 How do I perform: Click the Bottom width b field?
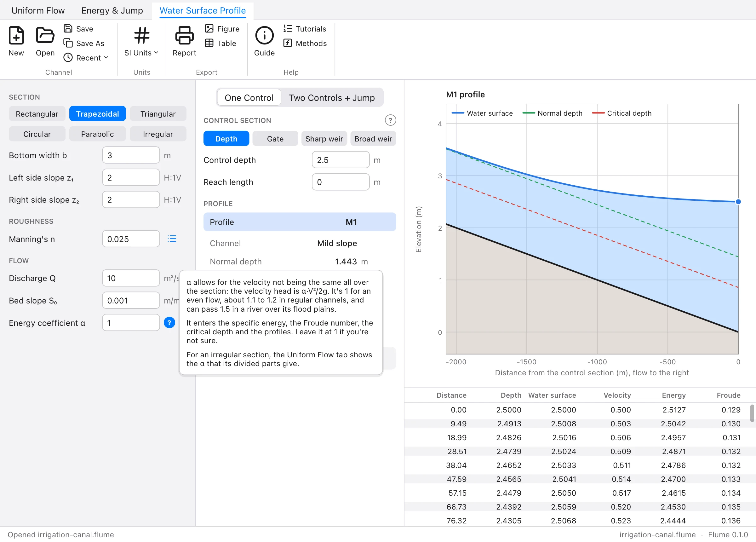click(x=131, y=155)
